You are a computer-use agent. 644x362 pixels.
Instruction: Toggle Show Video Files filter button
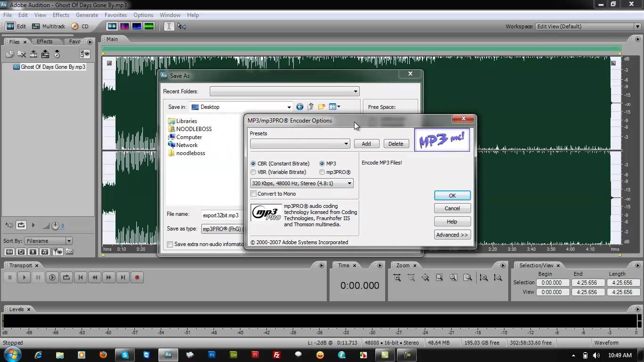(33, 252)
